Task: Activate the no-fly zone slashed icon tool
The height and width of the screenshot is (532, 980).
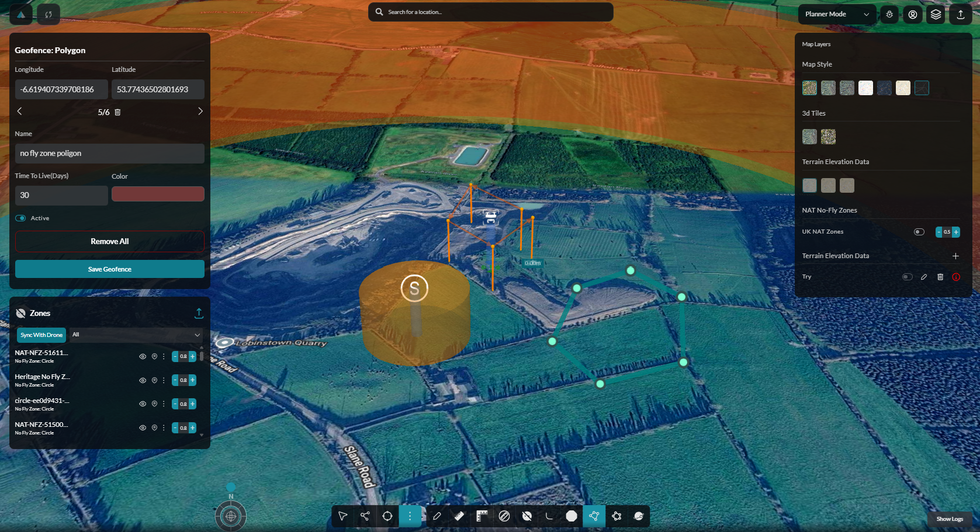Action: [527, 516]
